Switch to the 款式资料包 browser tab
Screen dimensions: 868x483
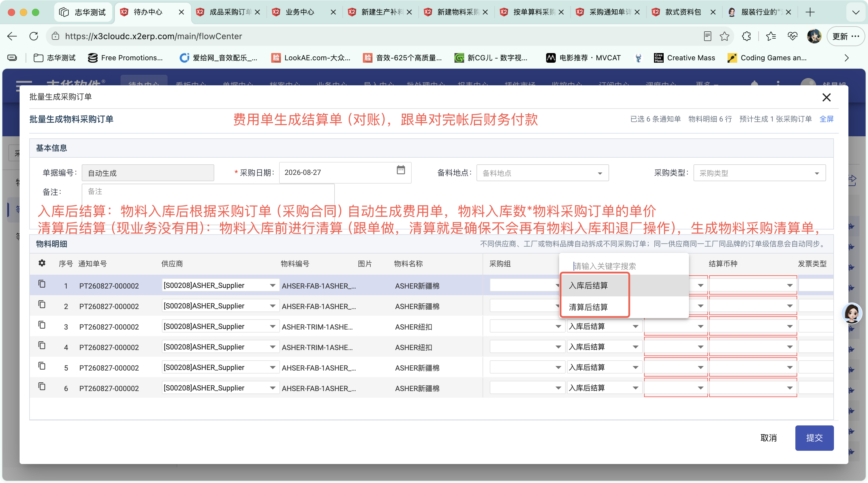[x=684, y=12]
